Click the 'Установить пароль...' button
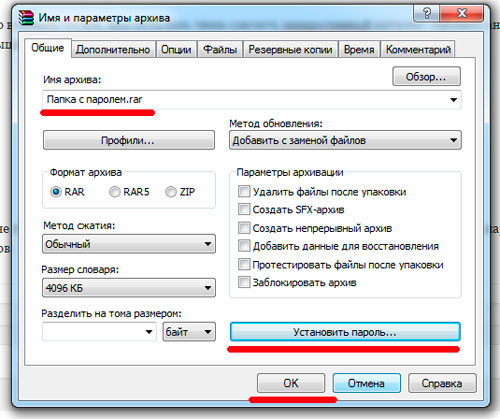 point(345,332)
